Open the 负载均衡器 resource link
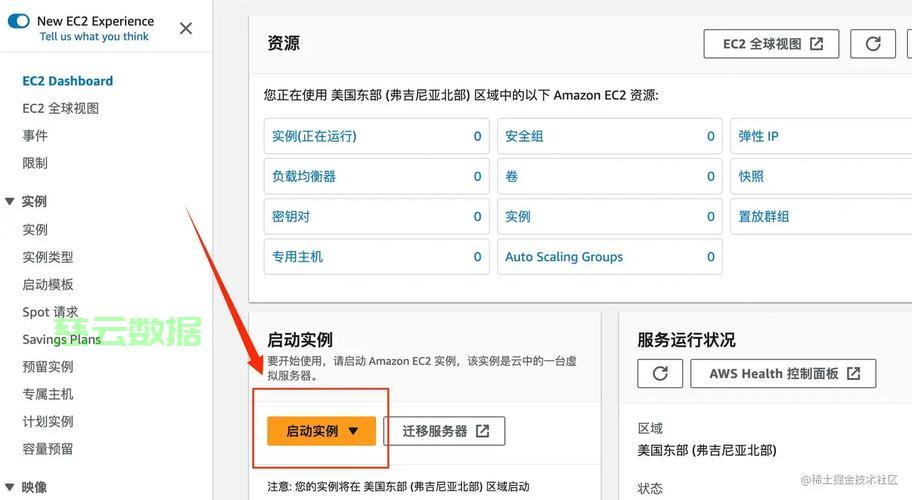This screenshot has width=912, height=500. (304, 176)
